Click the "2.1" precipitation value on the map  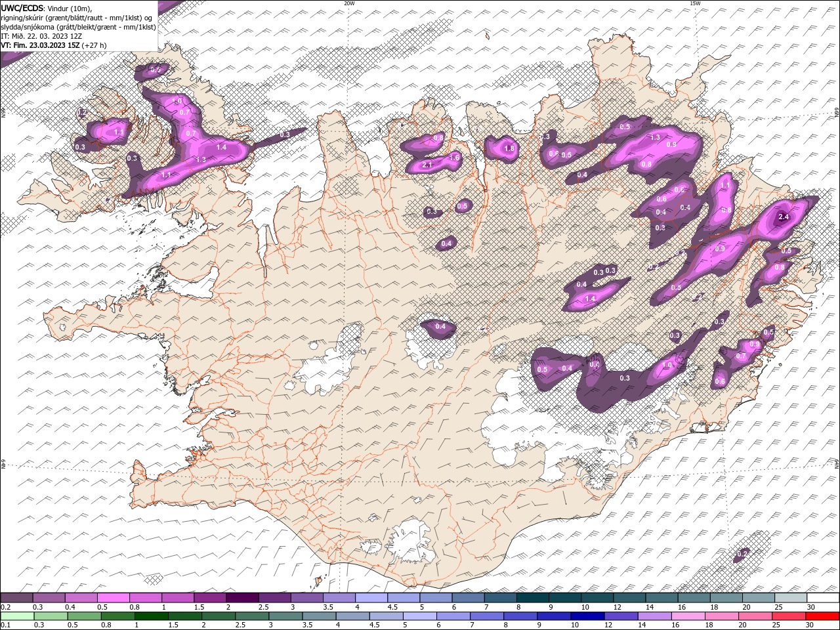(x=427, y=165)
